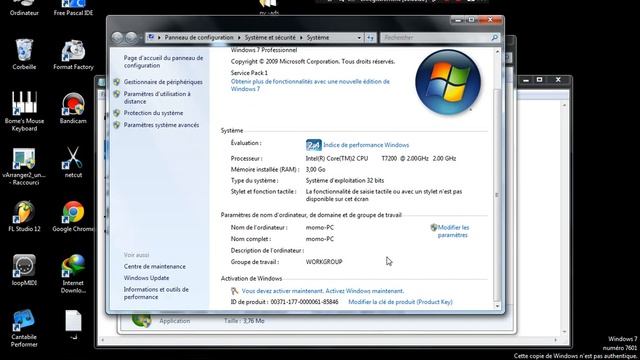Screen dimensions: 640x360
Task: Click the Forward navigation arrow
Action: pyautogui.click(x=131, y=38)
